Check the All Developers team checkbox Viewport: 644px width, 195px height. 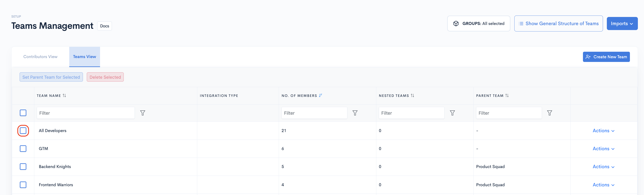click(23, 131)
